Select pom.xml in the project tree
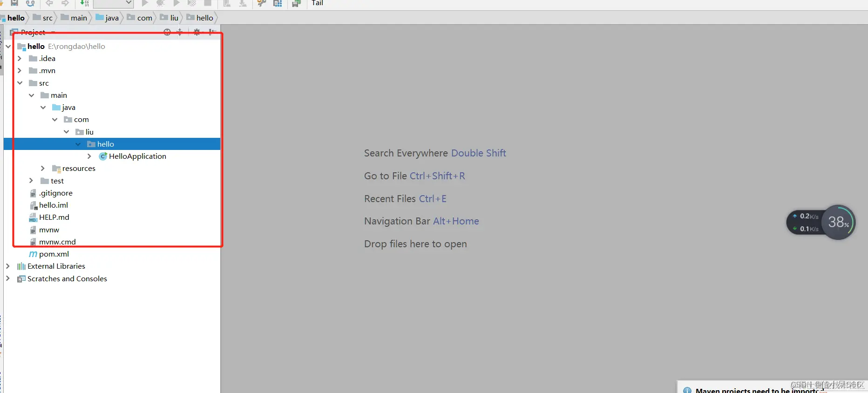The height and width of the screenshot is (393, 868). click(49, 254)
